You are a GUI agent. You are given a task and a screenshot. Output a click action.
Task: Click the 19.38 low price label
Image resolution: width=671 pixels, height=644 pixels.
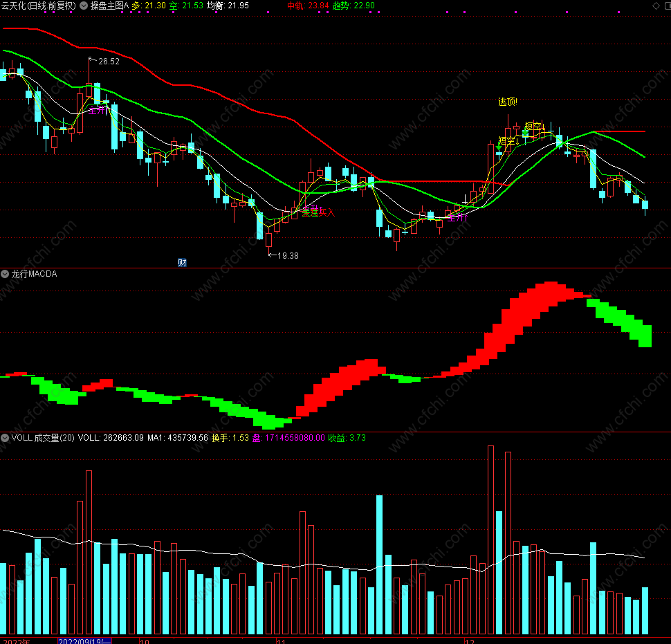tap(288, 255)
